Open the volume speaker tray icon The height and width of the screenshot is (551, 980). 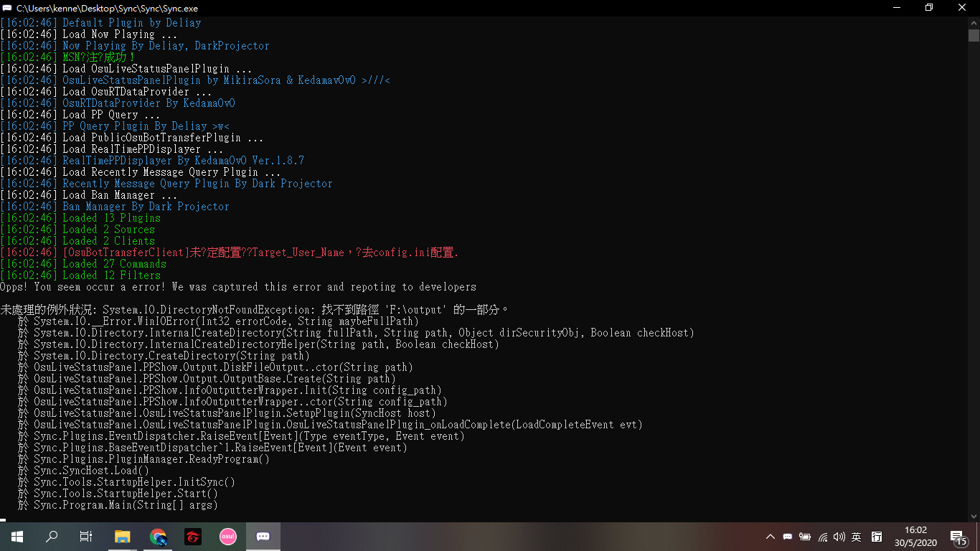pos(839,537)
